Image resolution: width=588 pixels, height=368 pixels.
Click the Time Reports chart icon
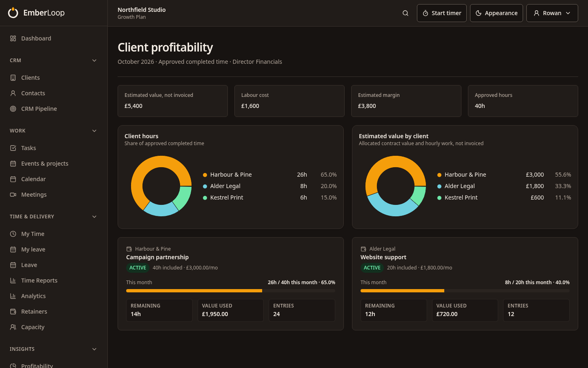tap(13, 280)
